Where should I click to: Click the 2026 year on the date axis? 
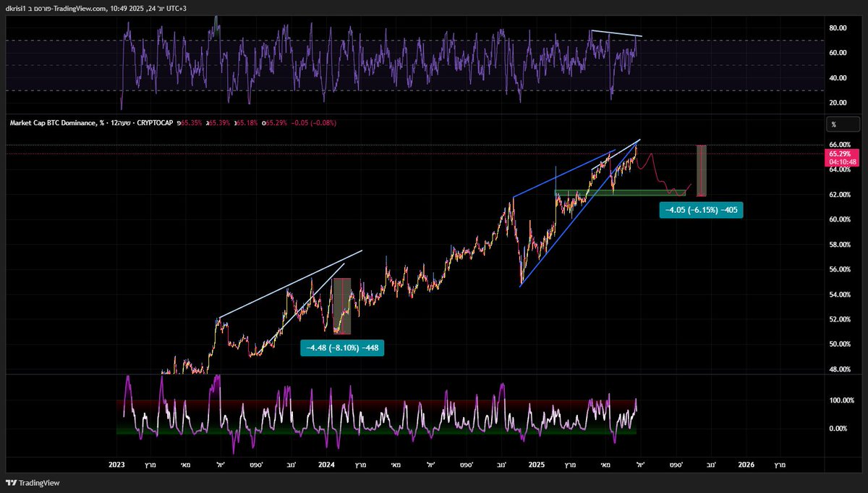coord(746,465)
